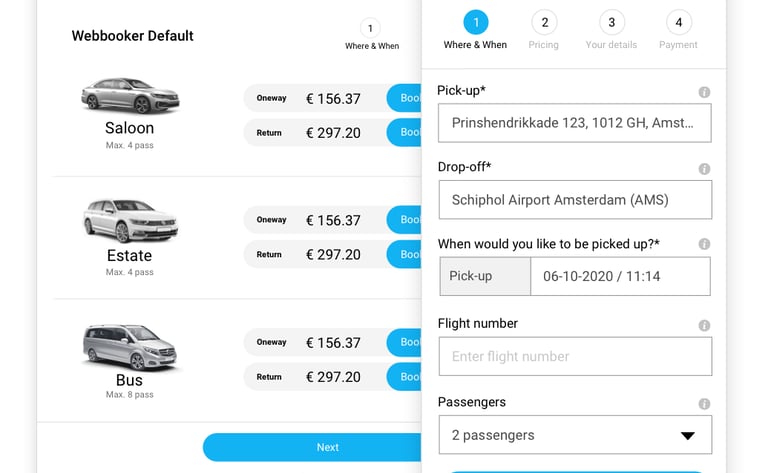Open the date and time picker field
This screenshot has width=768, height=473.
[x=620, y=276]
